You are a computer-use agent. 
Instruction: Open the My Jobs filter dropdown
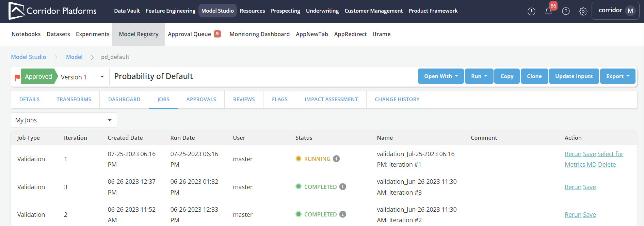(x=64, y=120)
